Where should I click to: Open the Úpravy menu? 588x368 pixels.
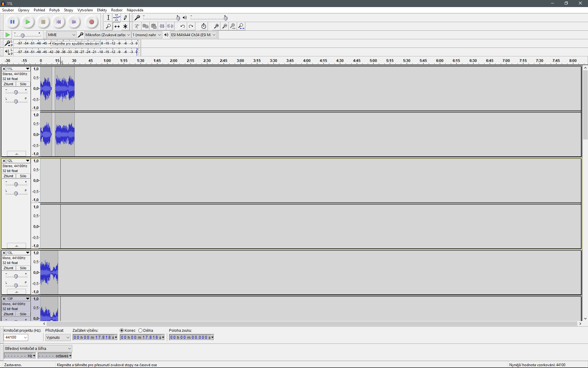tap(24, 10)
